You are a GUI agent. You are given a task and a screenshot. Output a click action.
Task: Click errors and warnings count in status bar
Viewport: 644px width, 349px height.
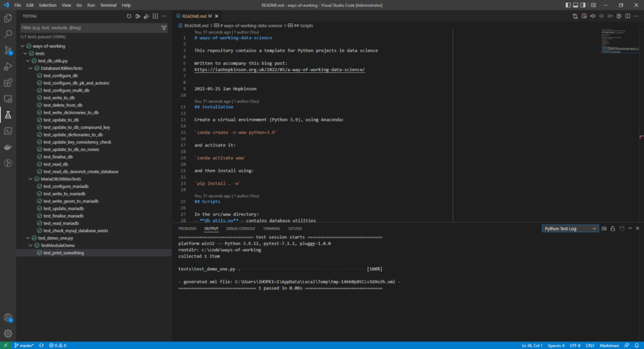coord(57,345)
